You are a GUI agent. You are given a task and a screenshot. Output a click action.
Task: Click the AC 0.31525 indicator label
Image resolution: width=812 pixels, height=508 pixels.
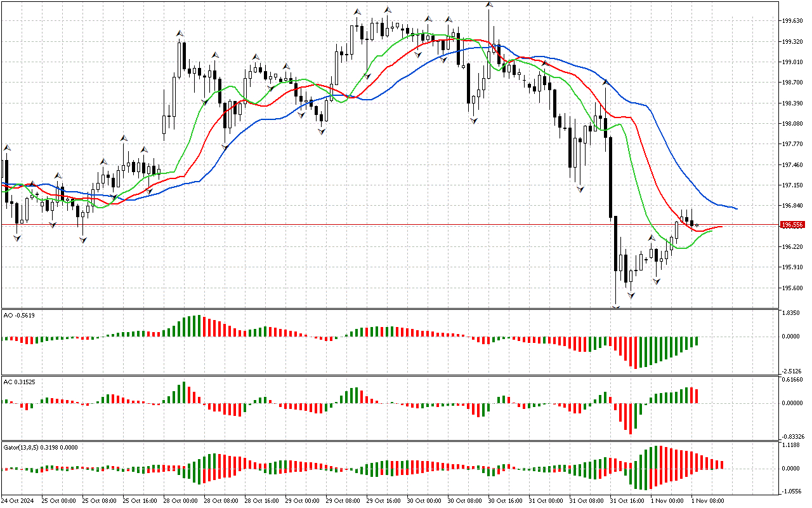20,381
